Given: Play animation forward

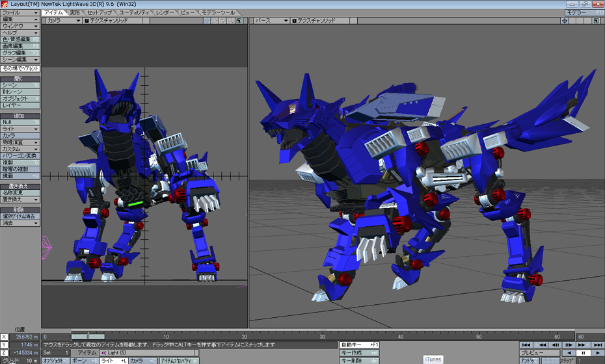Looking at the screenshot, I should coord(598,353).
